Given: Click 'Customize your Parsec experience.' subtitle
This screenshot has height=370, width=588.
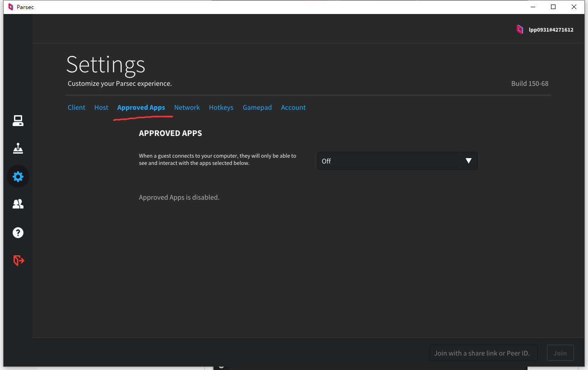Looking at the screenshot, I should pyautogui.click(x=120, y=84).
